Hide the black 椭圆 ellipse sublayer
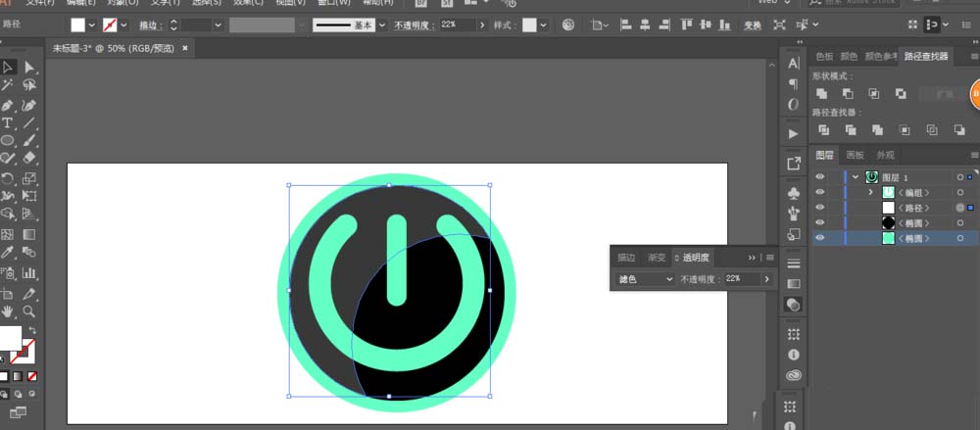The width and height of the screenshot is (980, 430). tap(820, 222)
